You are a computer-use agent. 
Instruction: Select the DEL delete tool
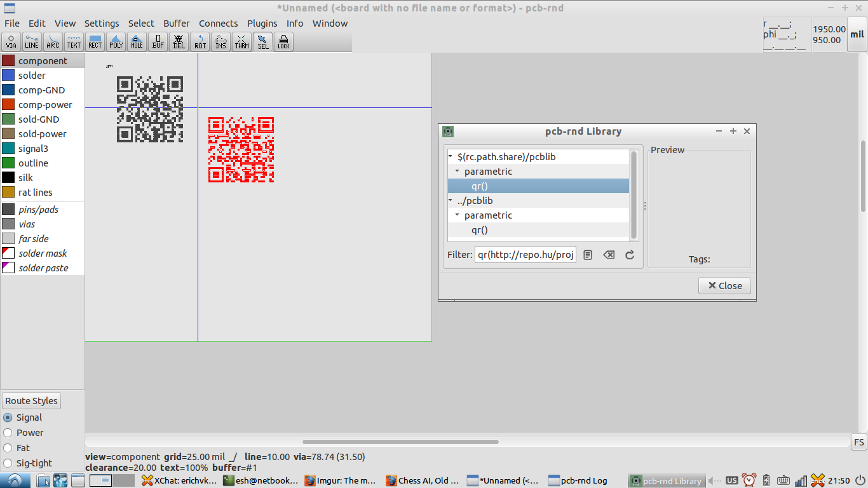(x=179, y=41)
